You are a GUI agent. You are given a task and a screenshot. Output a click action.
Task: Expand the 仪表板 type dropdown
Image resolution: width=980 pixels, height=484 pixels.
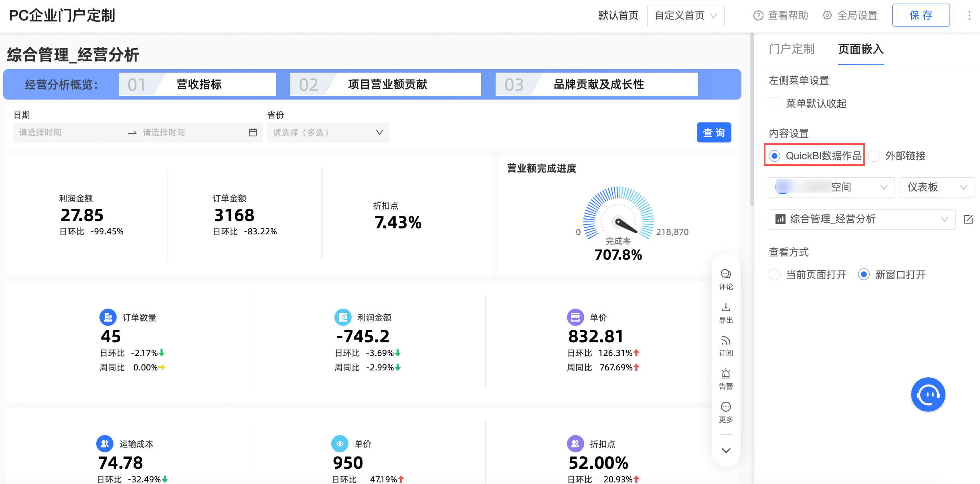pos(937,187)
